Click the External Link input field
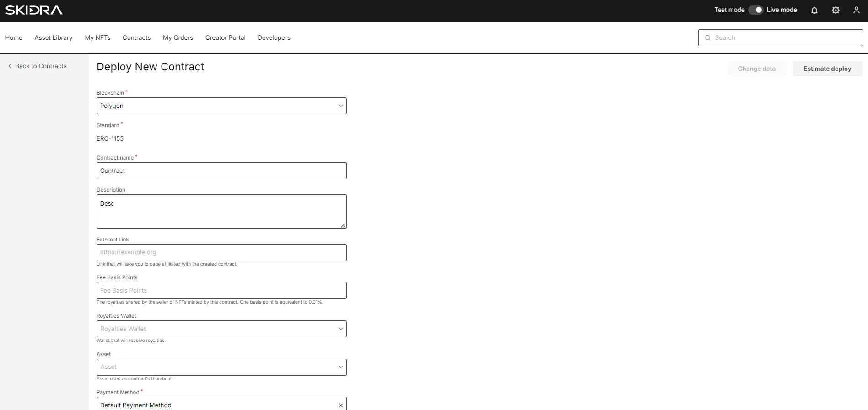The width and height of the screenshot is (868, 410). pos(221,253)
